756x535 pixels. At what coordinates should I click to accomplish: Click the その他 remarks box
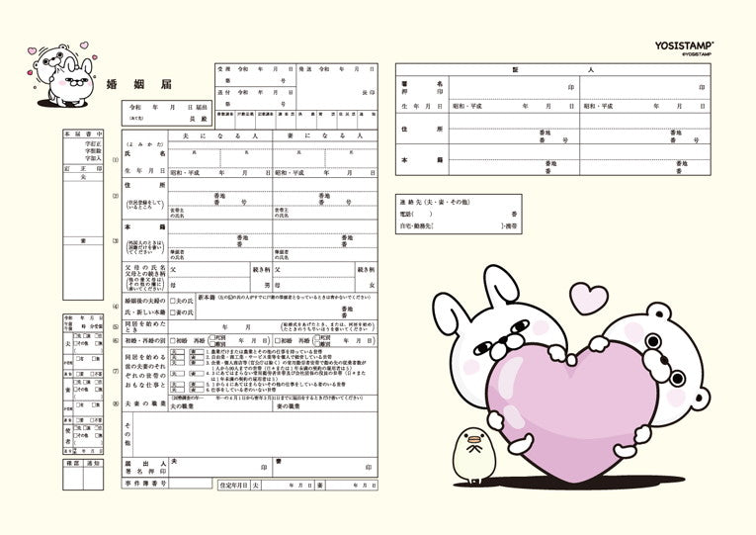click(x=252, y=433)
